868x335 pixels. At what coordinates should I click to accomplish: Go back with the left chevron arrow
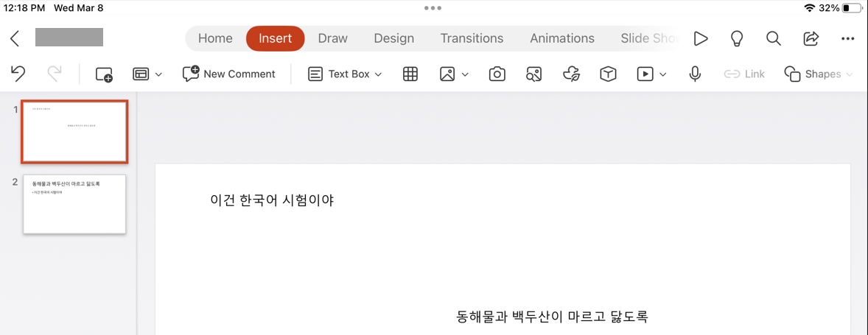point(15,38)
